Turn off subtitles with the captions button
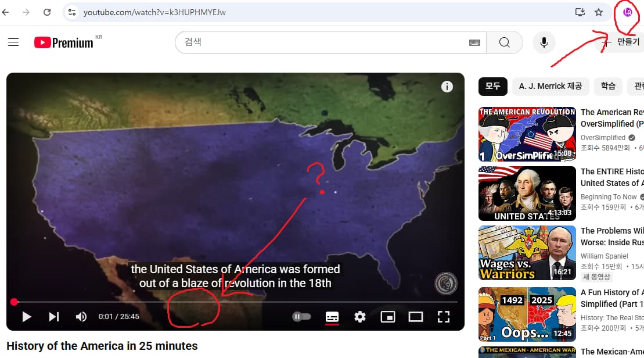The image size is (644, 358). pyautogui.click(x=332, y=317)
